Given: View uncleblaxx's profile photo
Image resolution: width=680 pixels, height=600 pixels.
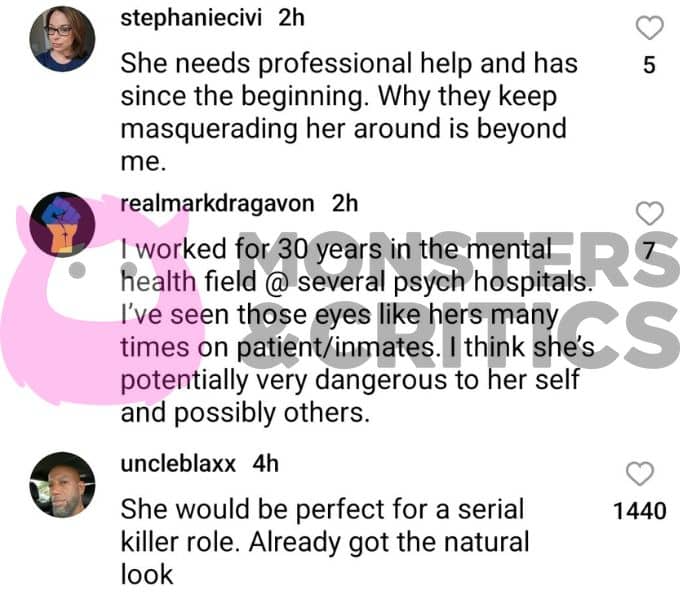Looking at the screenshot, I should pos(62,485).
